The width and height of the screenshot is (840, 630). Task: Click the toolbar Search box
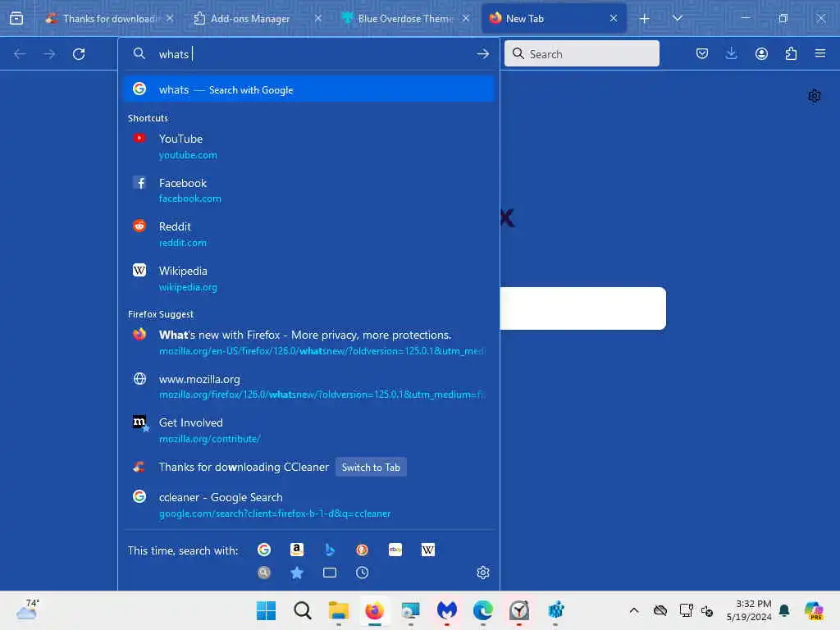click(582, 54)
